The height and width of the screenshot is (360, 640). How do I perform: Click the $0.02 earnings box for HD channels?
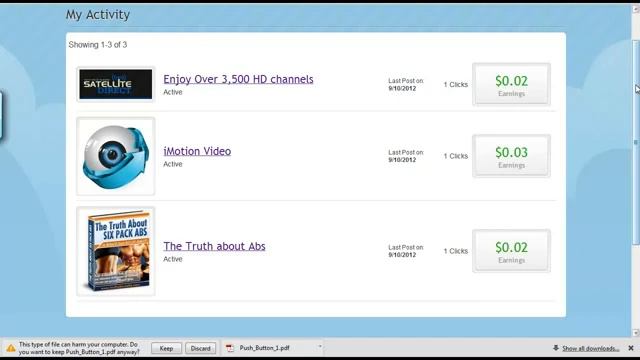point(511,84)
